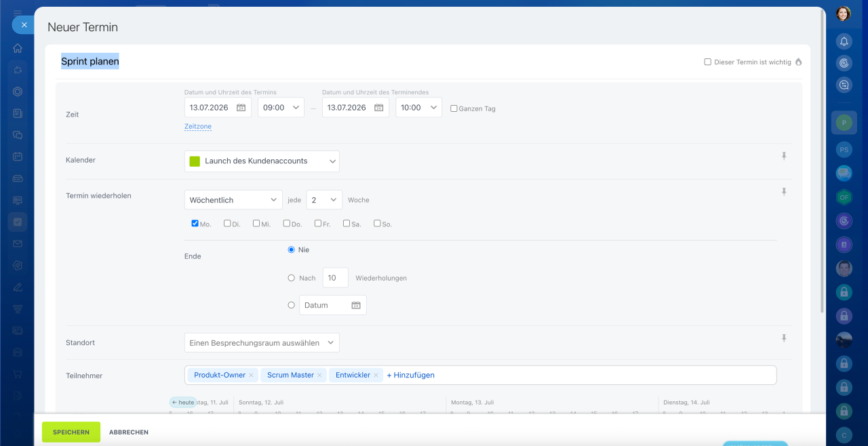Select the Datum end radio button

(x=292, y=305)
